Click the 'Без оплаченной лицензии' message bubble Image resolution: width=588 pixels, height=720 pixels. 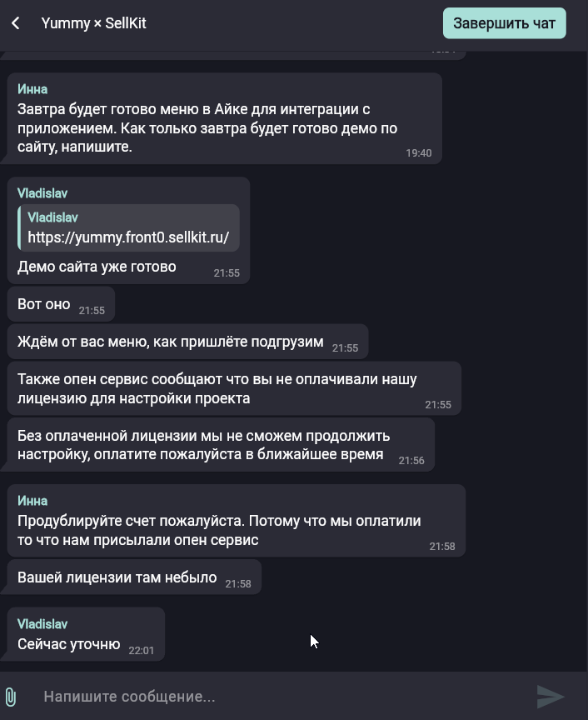coord(221,444)
